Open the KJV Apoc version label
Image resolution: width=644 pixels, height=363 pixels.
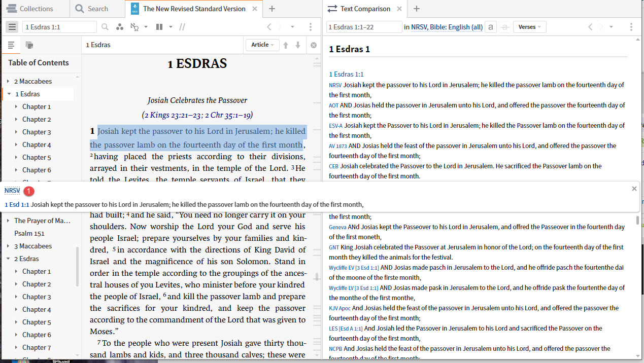340,308
